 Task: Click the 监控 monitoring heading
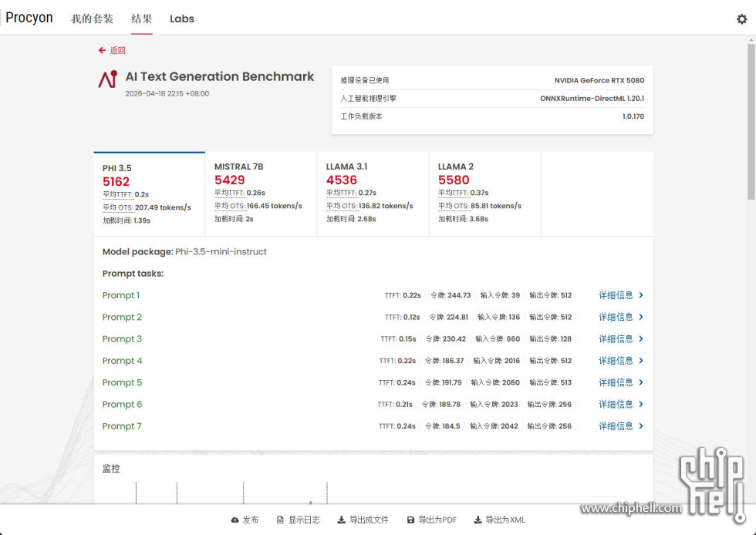[111, 469]
